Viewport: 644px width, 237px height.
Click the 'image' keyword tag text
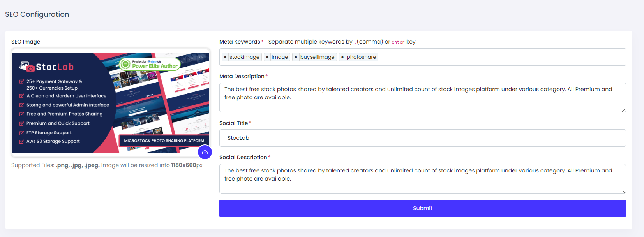(x=280, y=57)
